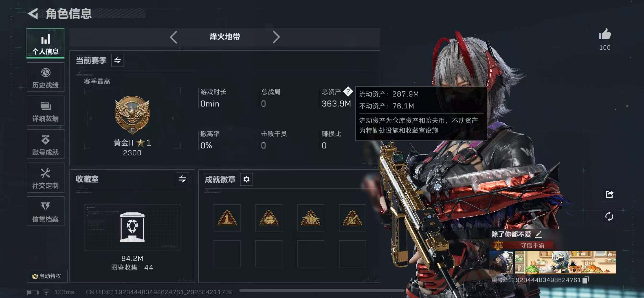Switch to next mode with right chevron
This screenshot has width=644, height=298.
point(276,37)
